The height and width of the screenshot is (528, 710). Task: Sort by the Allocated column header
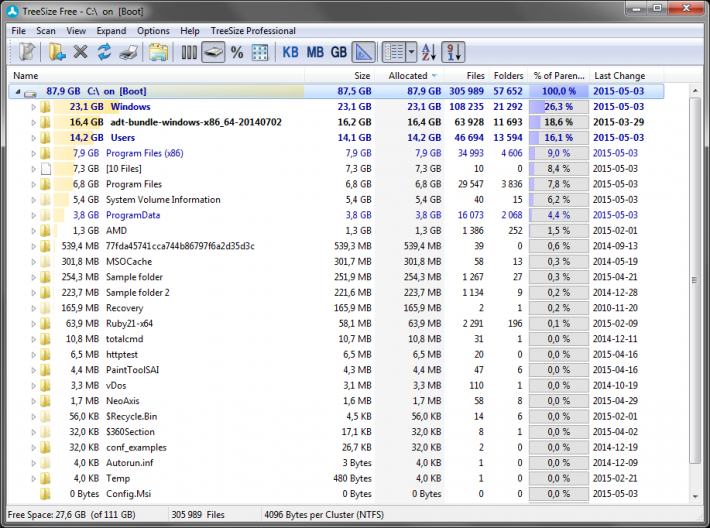pyautogui.click(x=409, y=76)
